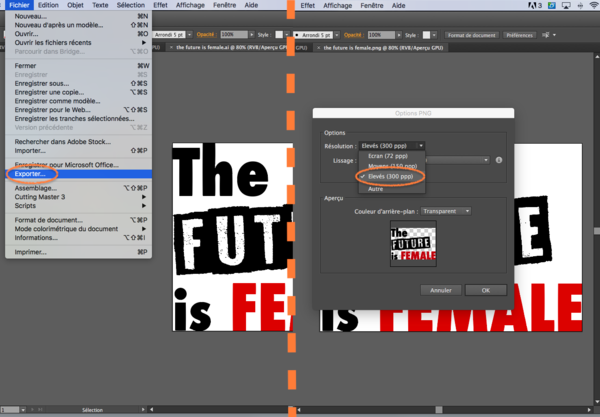Open the Fichier menu in the menu bar
Viewport: 600px width, 417px height.
tap(19, 5)
